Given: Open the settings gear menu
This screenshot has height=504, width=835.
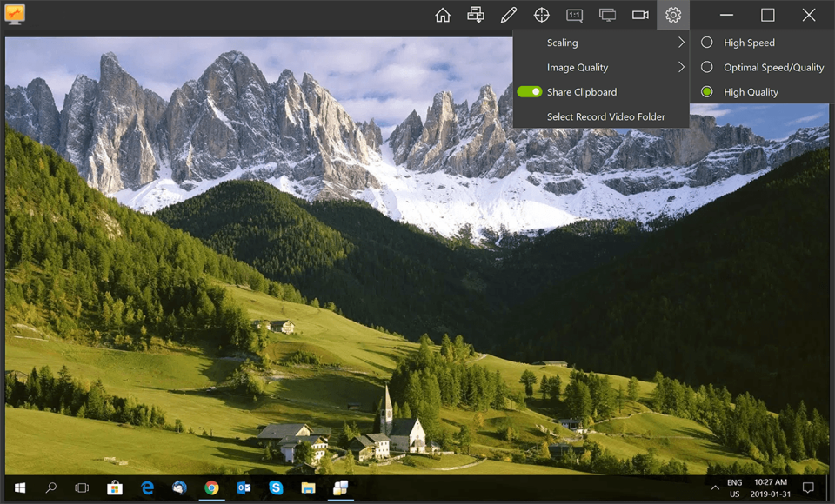Looking at the screenshot, I should click(x=673, y=14).
